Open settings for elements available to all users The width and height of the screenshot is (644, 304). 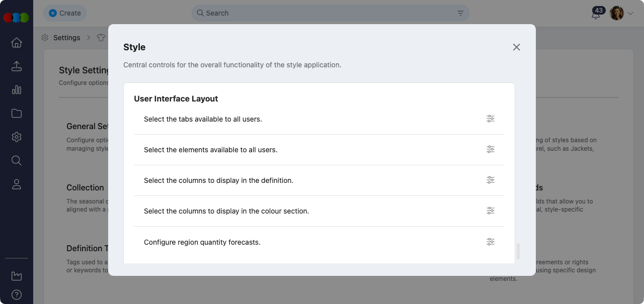[491, 149]
